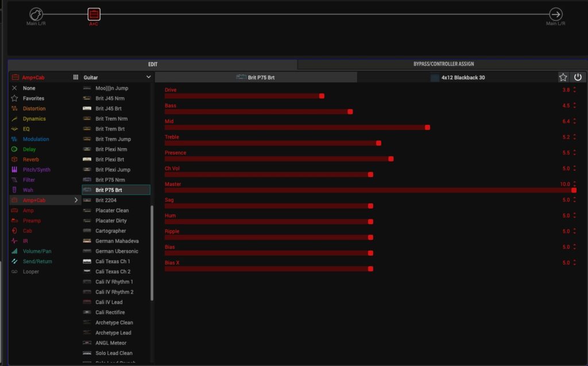Select the Brit 2204 amp model

pos(107,200)
